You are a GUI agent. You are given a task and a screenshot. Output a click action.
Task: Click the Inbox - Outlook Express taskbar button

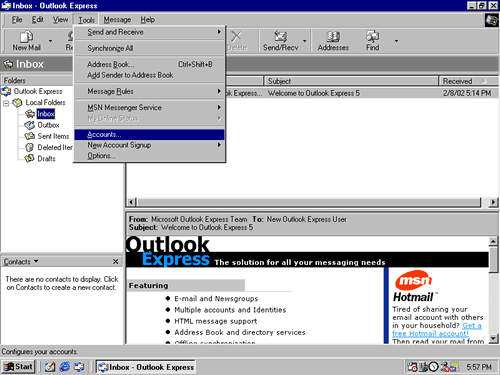[146, 367]
